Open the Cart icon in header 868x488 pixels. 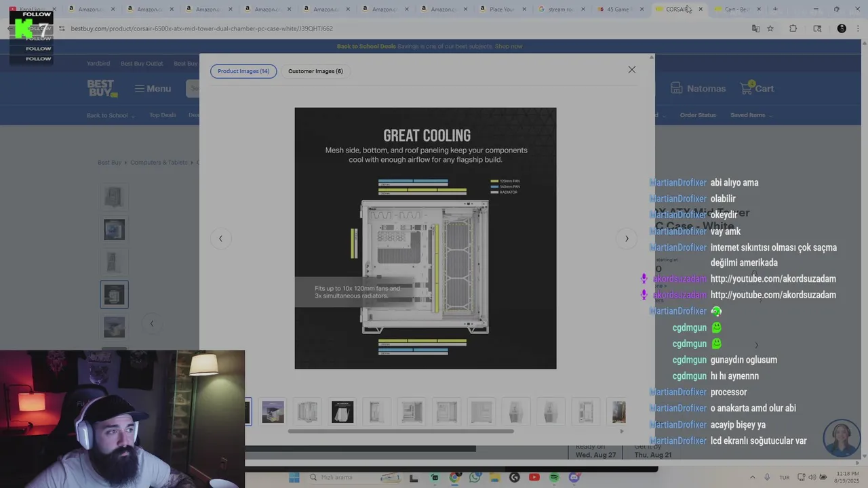[x=757, y=88]
